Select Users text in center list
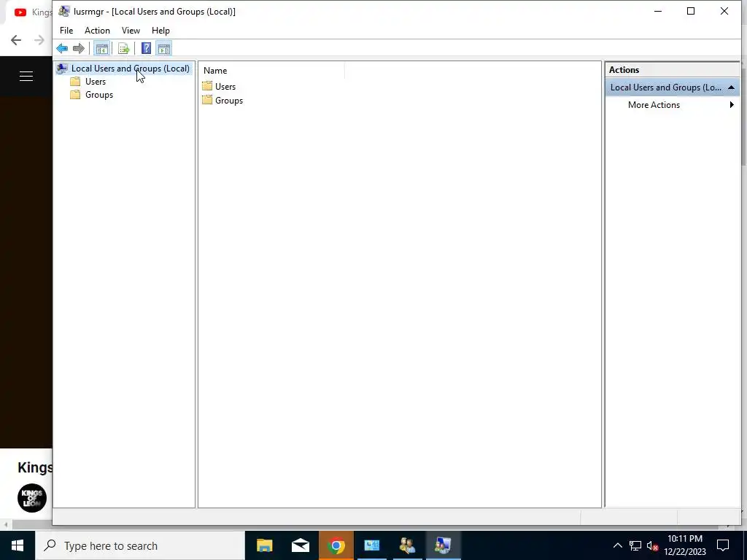The width and height of the screenshot is (747, 560). tap(225, 87)
